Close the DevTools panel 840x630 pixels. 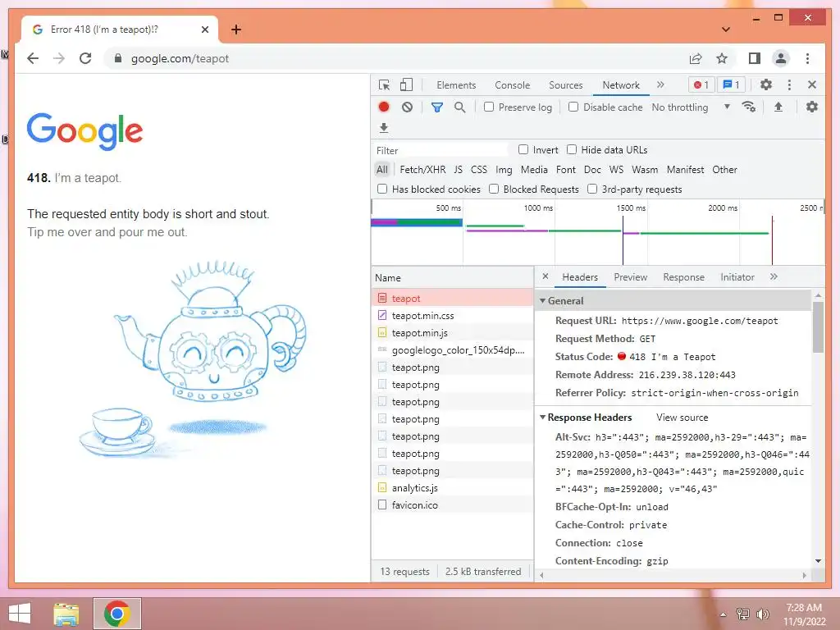click(812, 84)
